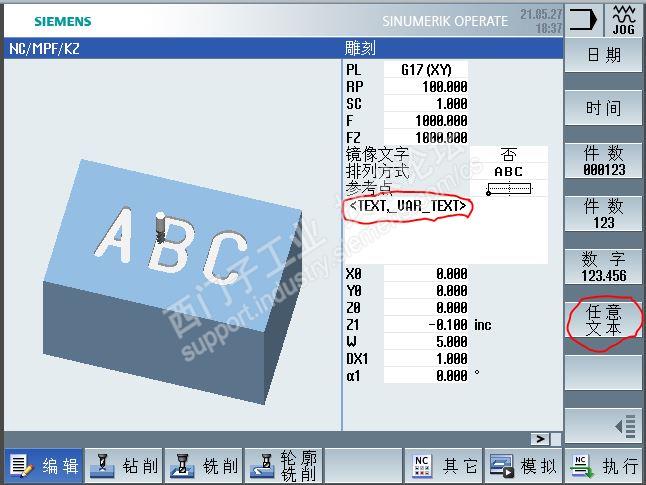This screenshot has height=485, width=646.
Task: Select the 件数 123 softkey
Action: 603,214
